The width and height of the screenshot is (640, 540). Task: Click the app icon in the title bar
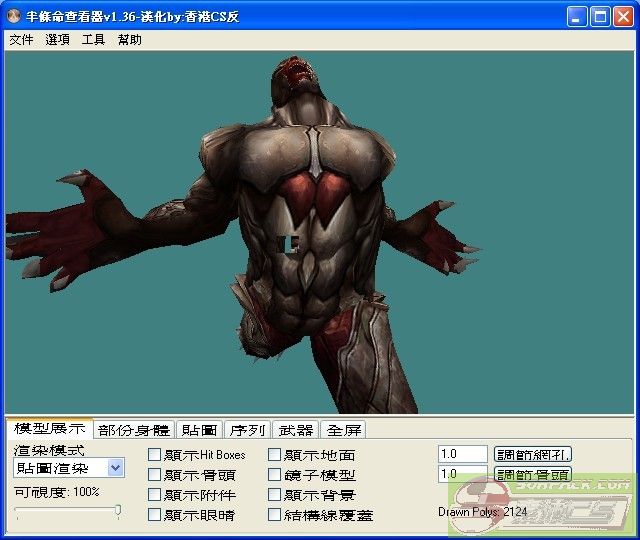[x=14, y=17]
